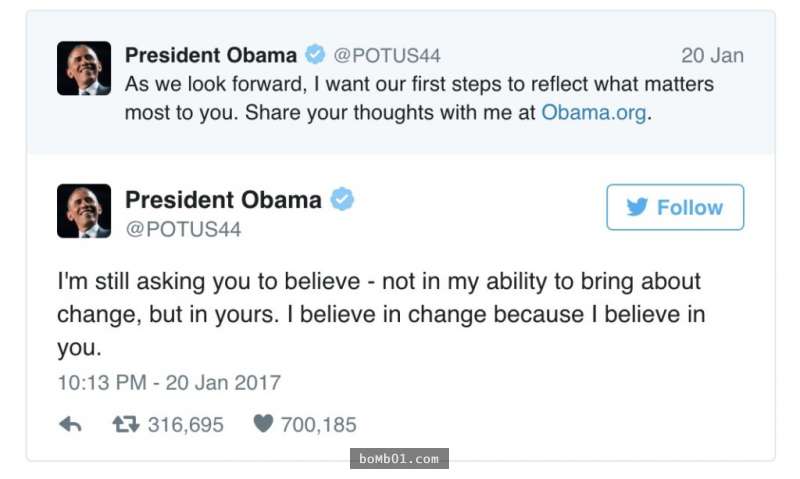Viewport: 800px width, 479px height.
Task: Click the Twitter bird icon in Follow
Action: 637,207
